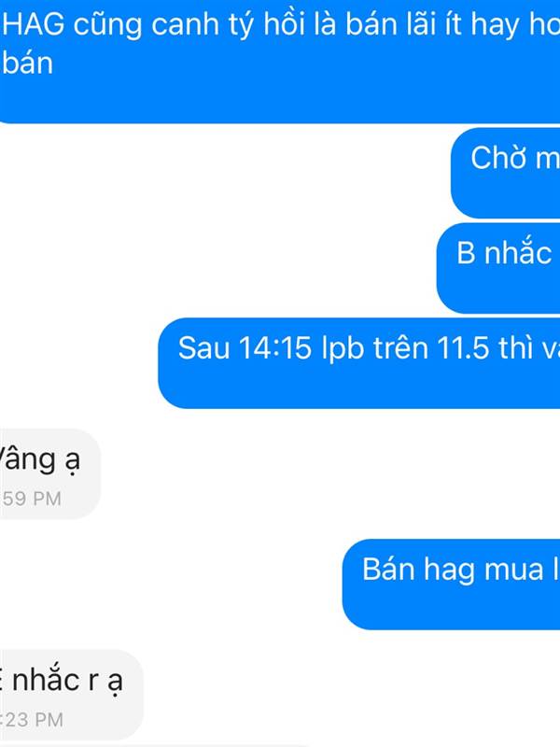Viewport: 560px width, 747px height.
Task: Select the 'B nhắc' message bubble
Action: pyautogui.click(x=498, y=268)
